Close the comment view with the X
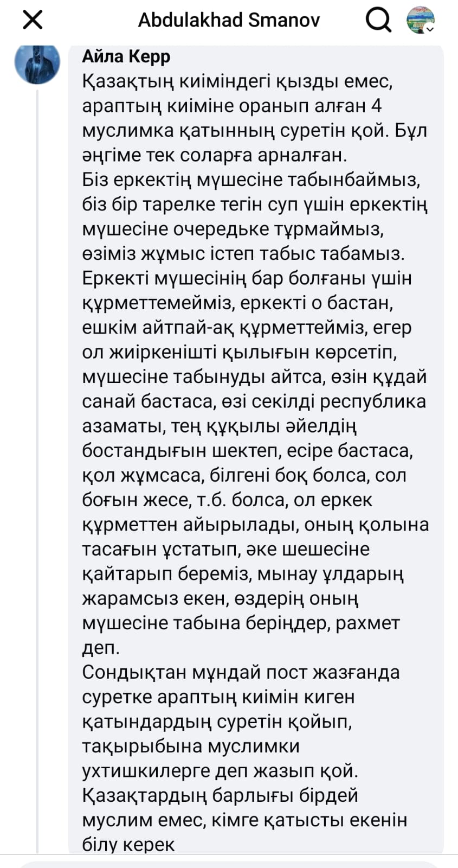This screenshot has width=458, height=868. [x=33, y=21]
